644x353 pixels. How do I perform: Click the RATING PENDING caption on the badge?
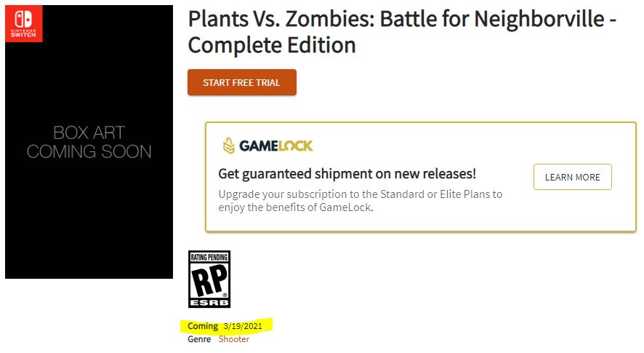coord(209,256)
